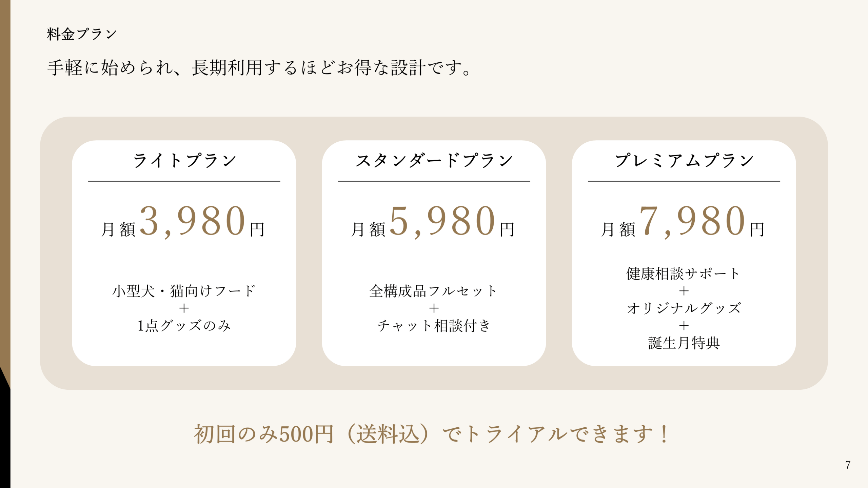Viewport: 868px width, 488px height.
Task: Click the 誕生月特典 text line
Action: (x=684, y=343)
